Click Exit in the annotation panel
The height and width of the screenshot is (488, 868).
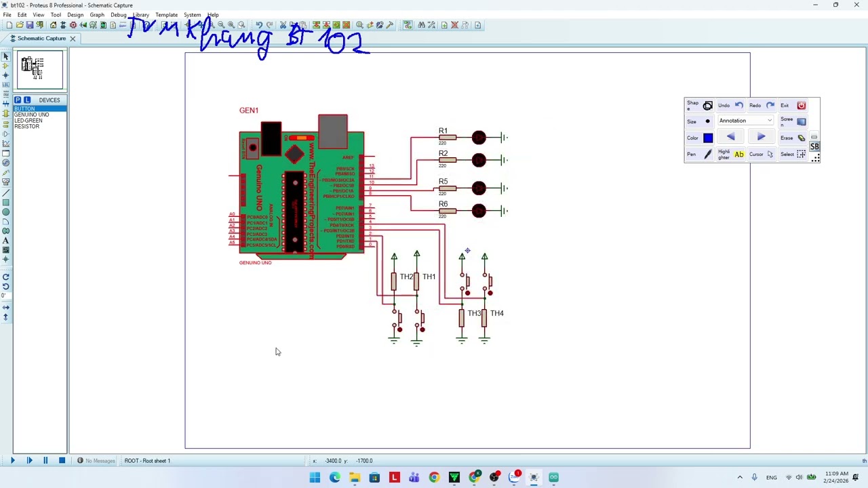(792, 106)
